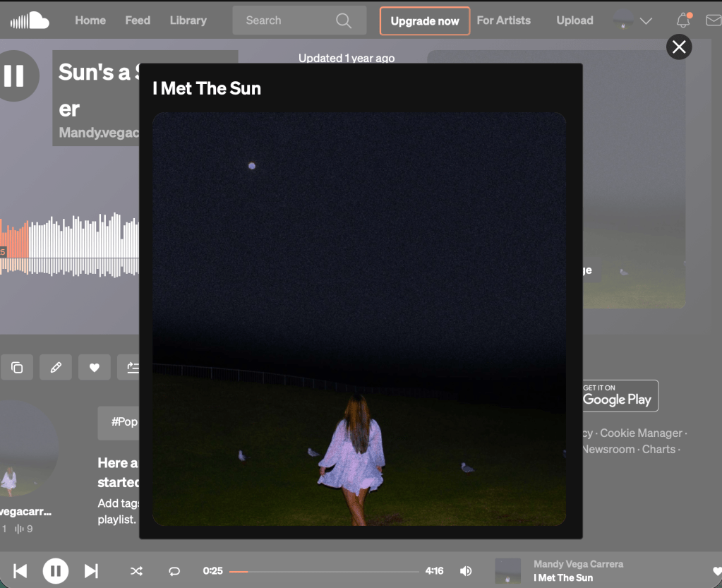Image resolution: width=722 pixels, height=588 pixels.
Task: Click the copy playlist icon button
Action: coord(17,367)
